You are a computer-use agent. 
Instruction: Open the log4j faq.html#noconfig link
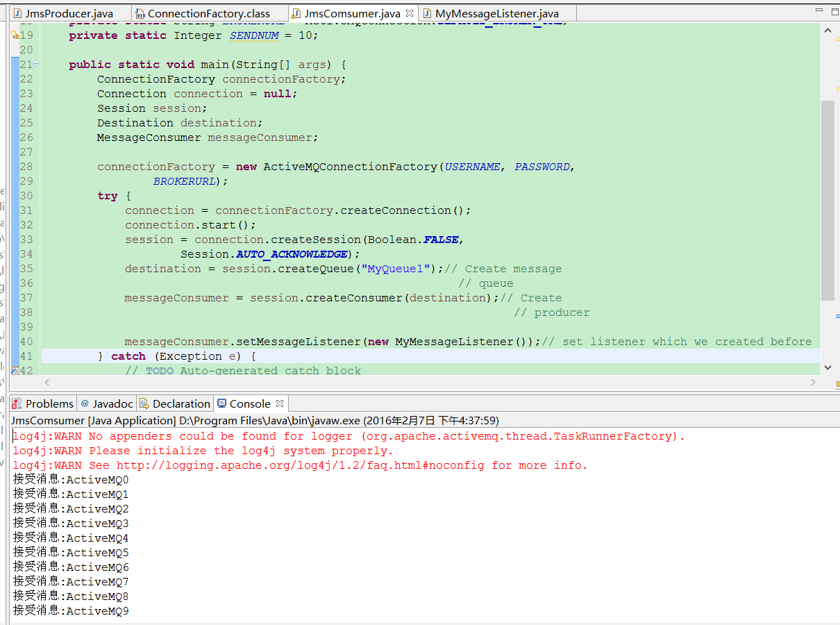[300, 465]
